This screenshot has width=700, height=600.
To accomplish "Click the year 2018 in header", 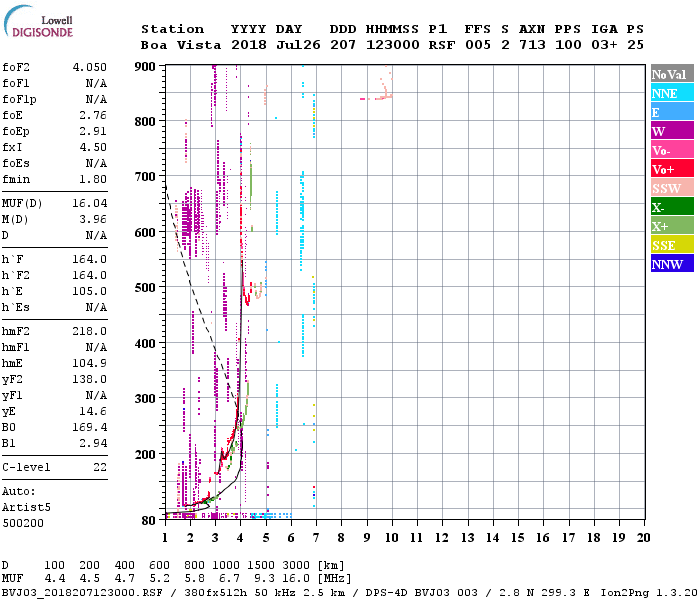I will (x=249, y=45).
